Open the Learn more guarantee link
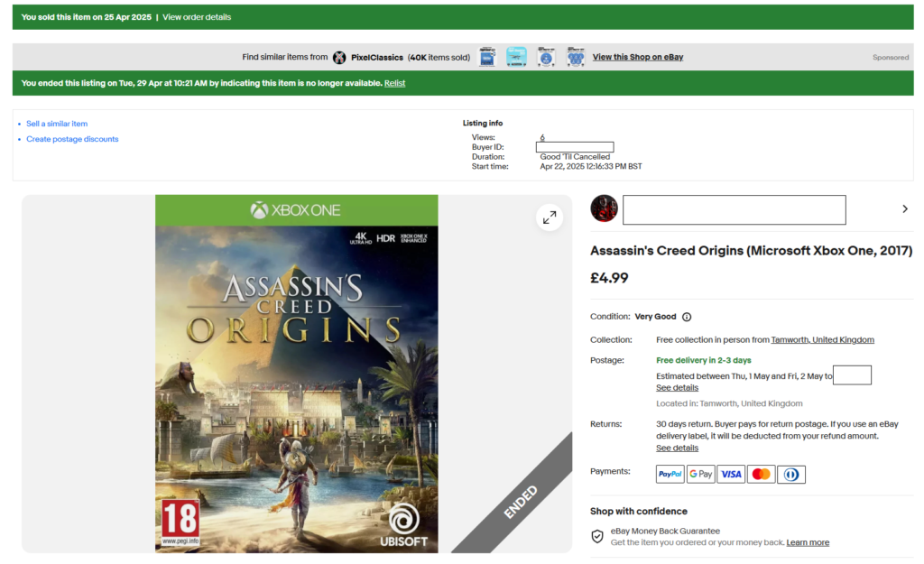 [808, 542]
